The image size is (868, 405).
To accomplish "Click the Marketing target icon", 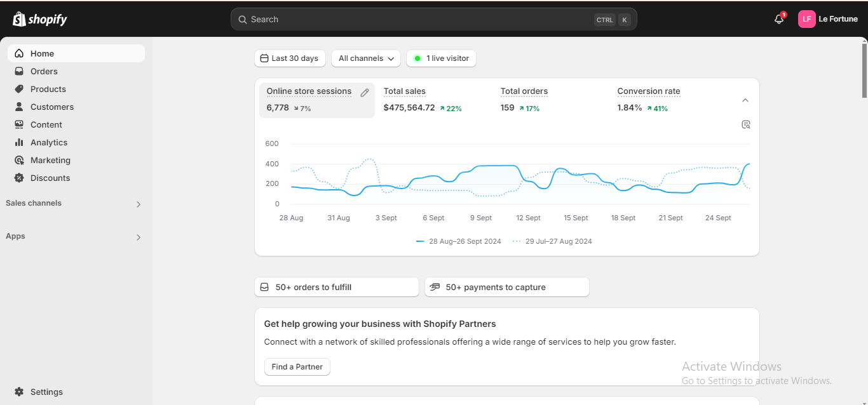I will pyautogui.click(x=19, y=160).
